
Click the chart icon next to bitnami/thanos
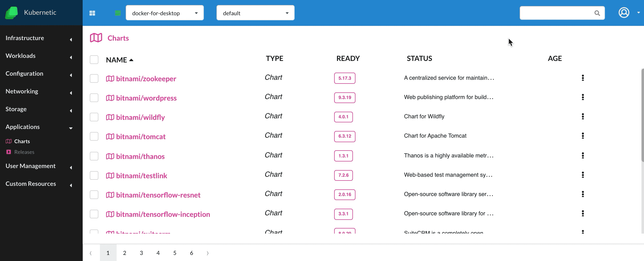pos(110,156)
